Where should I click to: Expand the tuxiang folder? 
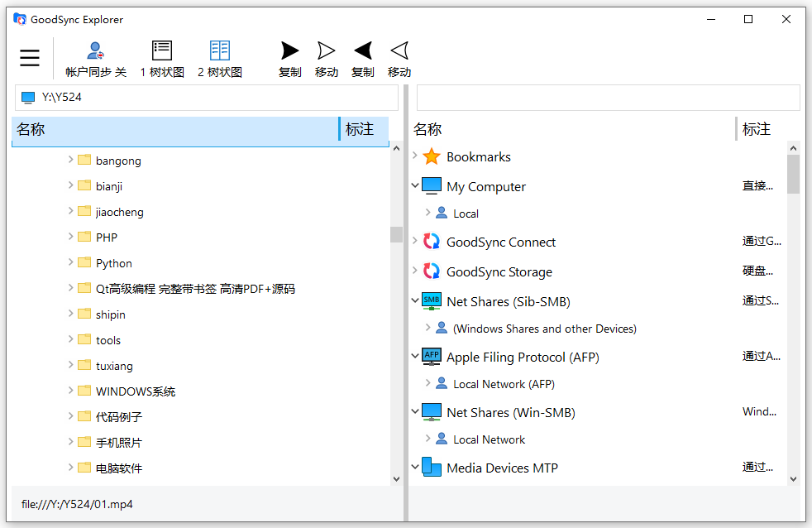[x=70, y=365]
